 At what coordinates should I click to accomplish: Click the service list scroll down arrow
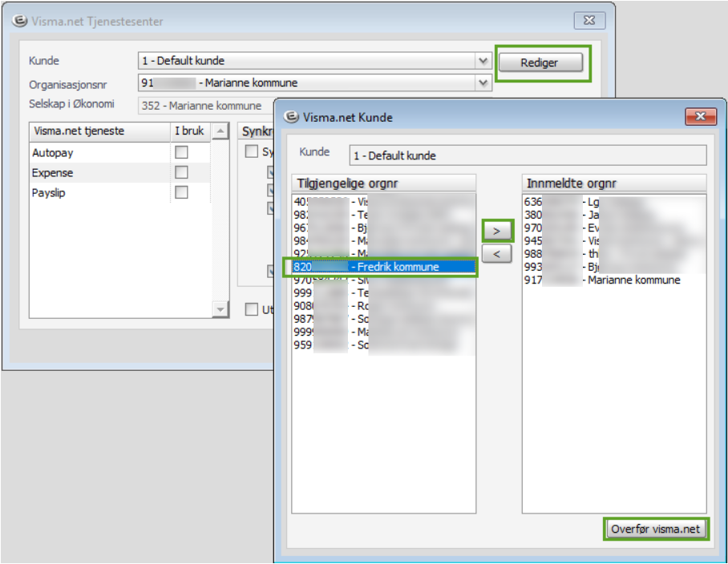coord(220,309)
